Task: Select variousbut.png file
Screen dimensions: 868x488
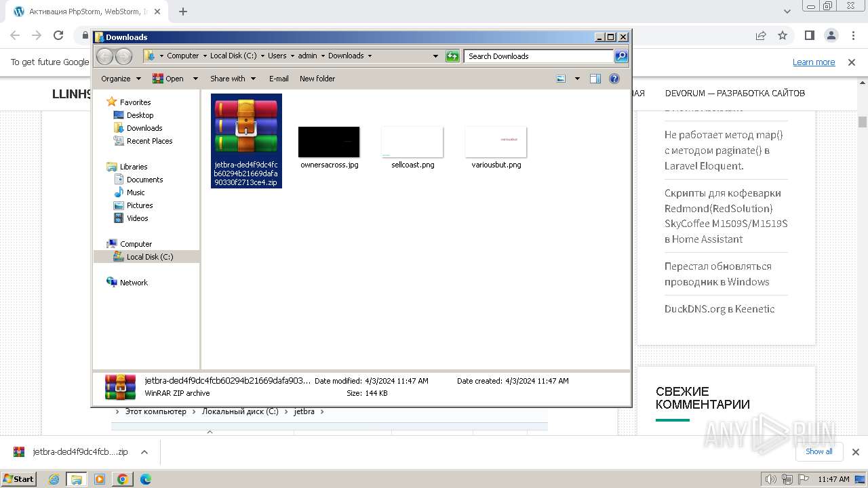Action: coord(496,147)
